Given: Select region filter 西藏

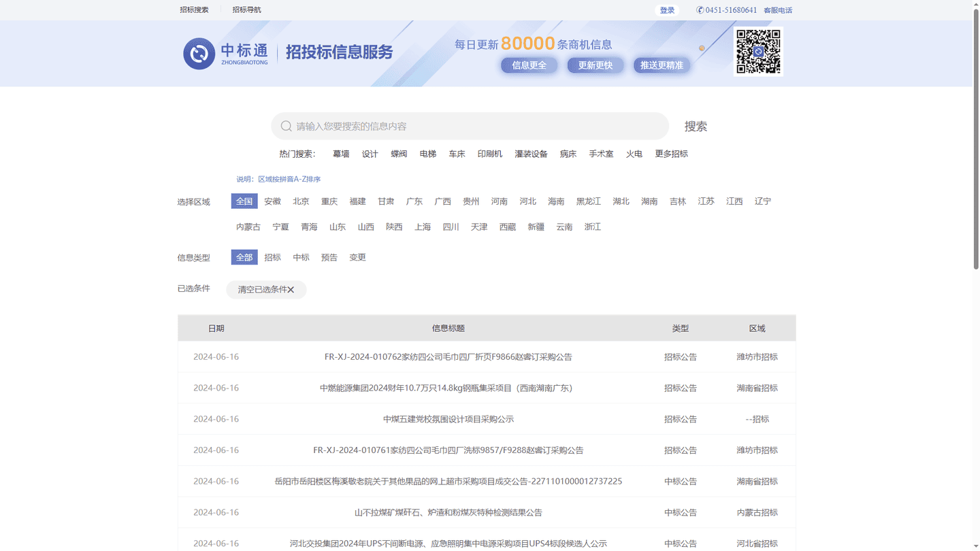Looking at the screenshot, I should pyautogui.click(x=508, y=227).
